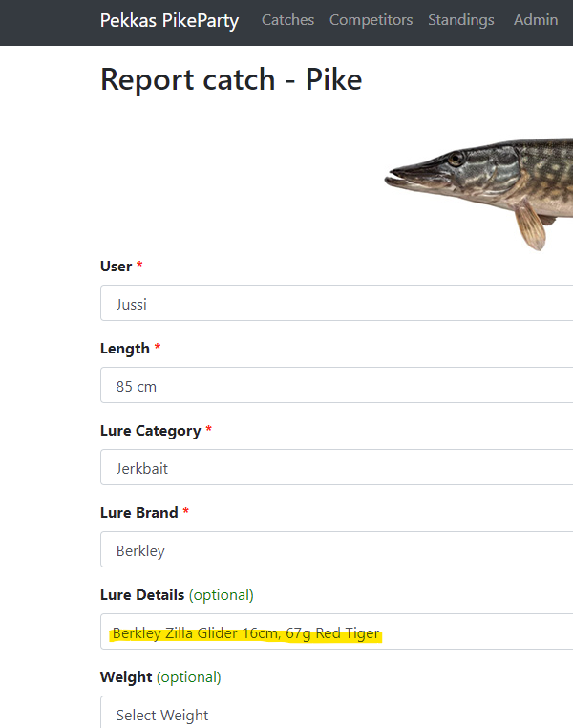
Task: Click the Report catch - Pike heading
Action: coord(231,79)
